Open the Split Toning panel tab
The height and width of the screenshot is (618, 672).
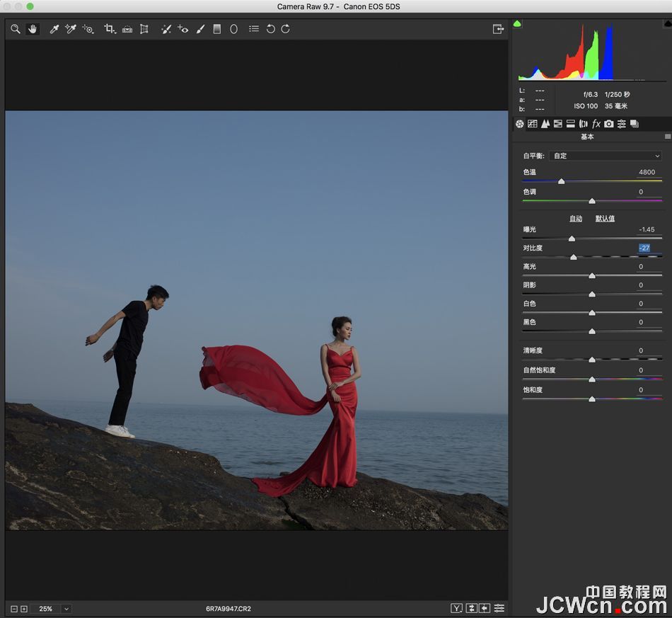[570, 124]
